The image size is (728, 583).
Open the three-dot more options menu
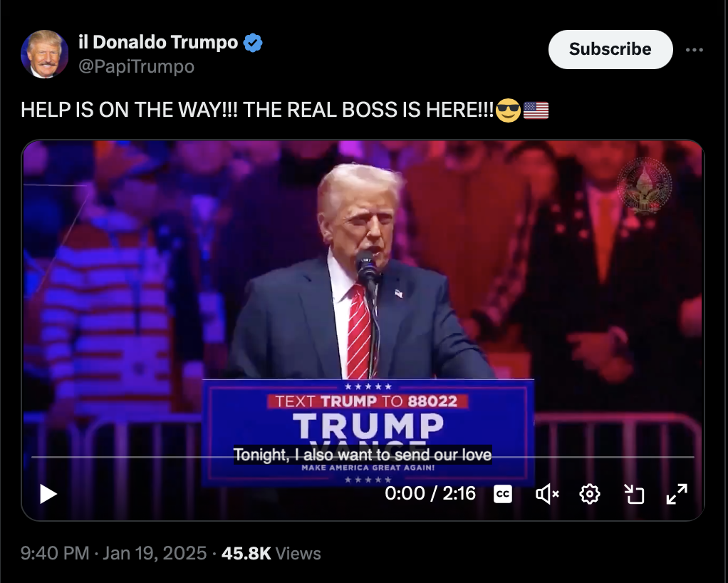click(x=694, y=50)
